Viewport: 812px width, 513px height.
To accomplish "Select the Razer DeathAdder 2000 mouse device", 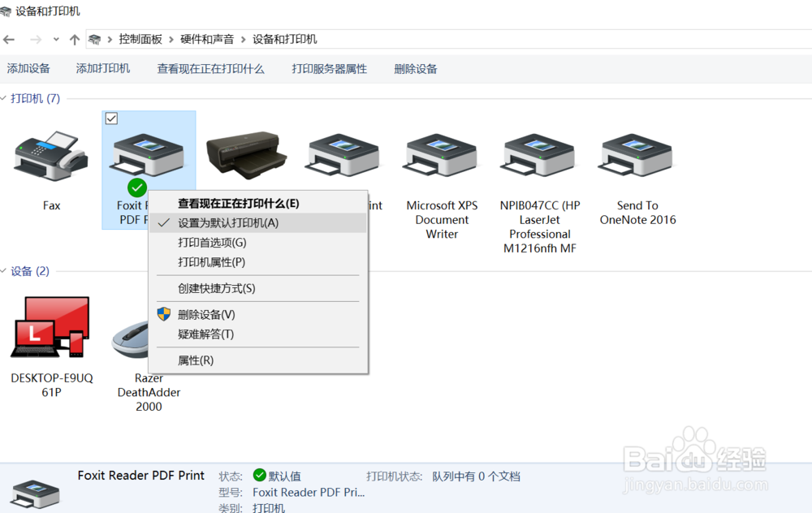I will click(131, 339).
